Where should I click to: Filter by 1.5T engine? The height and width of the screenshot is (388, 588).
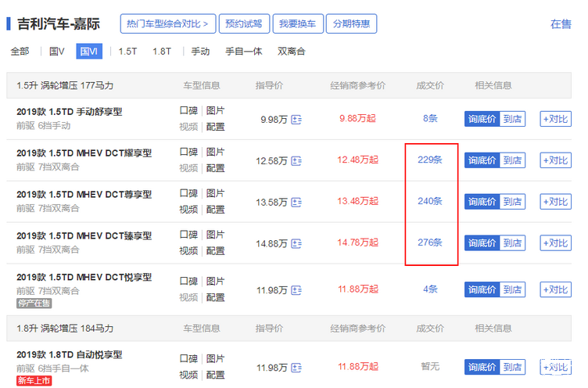(127, 52)
